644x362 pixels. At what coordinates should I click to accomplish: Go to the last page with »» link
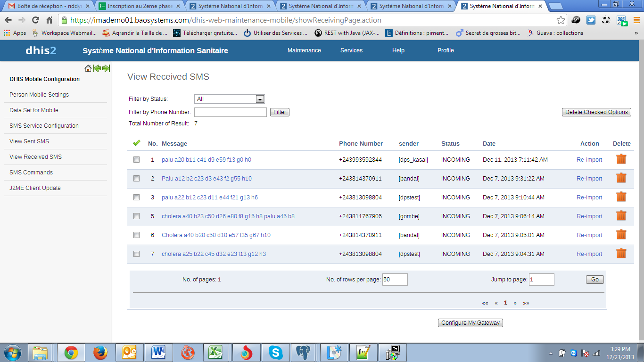point(526,303)
